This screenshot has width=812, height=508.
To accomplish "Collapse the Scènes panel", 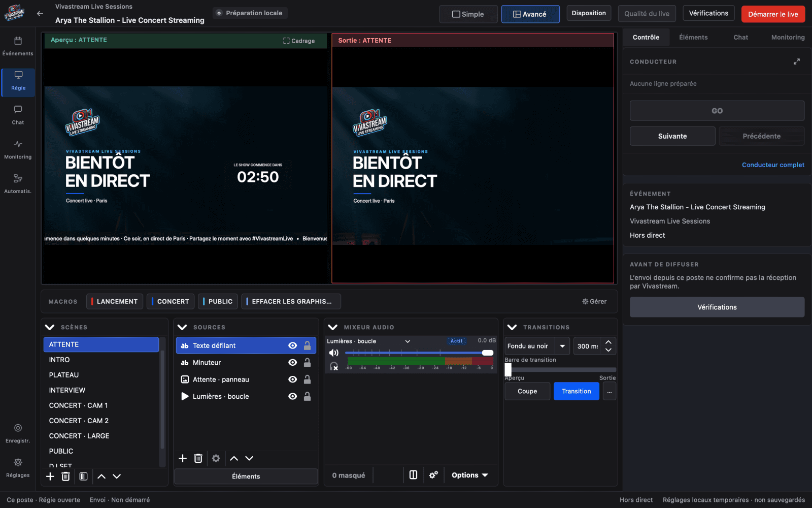I will (50, 327).
